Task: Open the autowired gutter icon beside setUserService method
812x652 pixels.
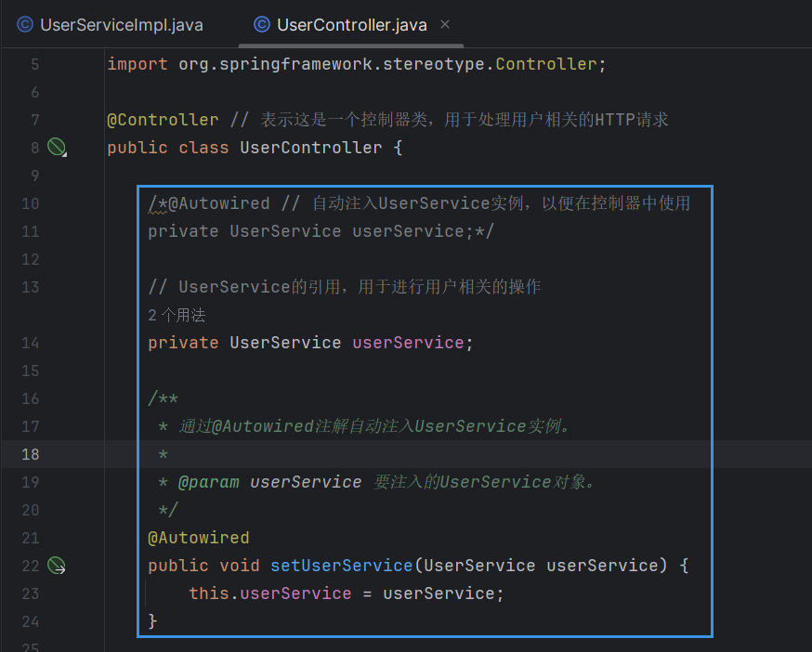Action: click(x=57, y=566)
